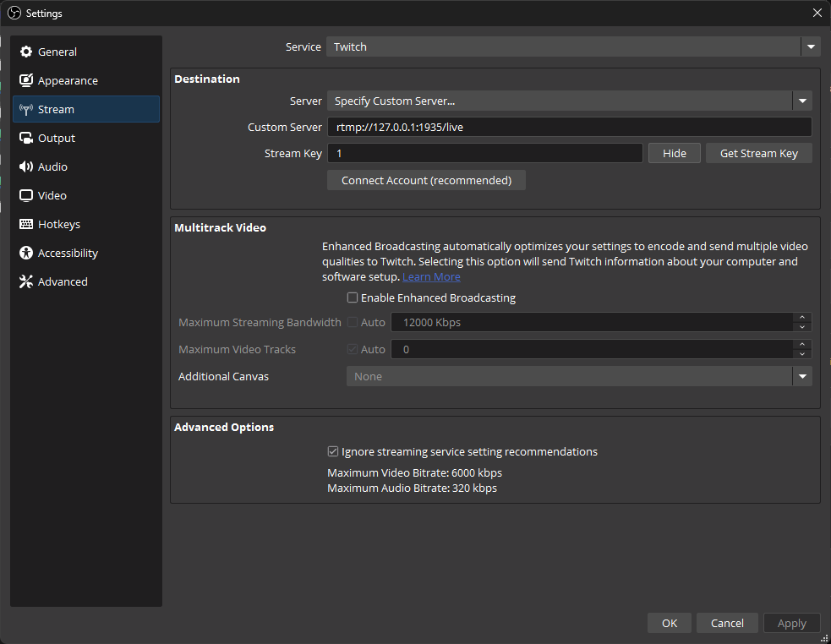Increase Maximum Video Tracks with up arrow
Image resolution: width=831 pixels, height=644 pixels.
pyautogui.click(x=802, y=344)
